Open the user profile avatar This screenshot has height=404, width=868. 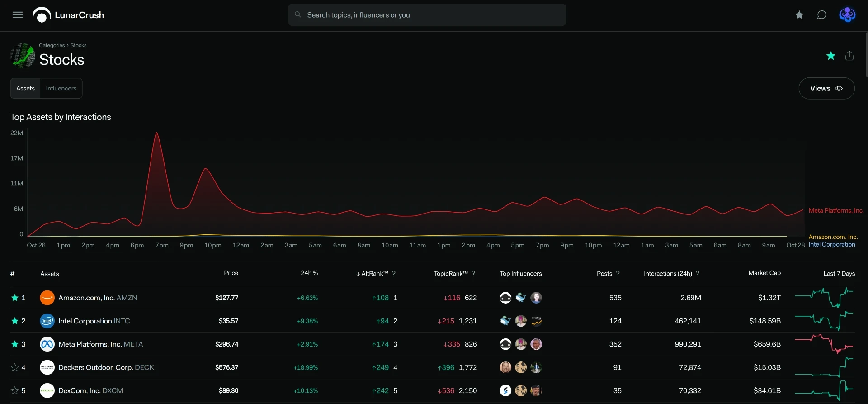tap(847, 15)
